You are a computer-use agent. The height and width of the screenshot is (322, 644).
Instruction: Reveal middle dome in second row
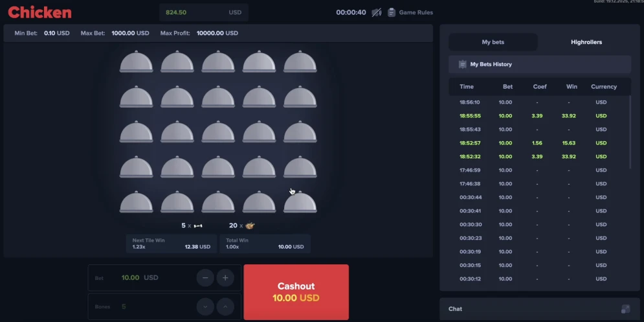tap(218, 97)
